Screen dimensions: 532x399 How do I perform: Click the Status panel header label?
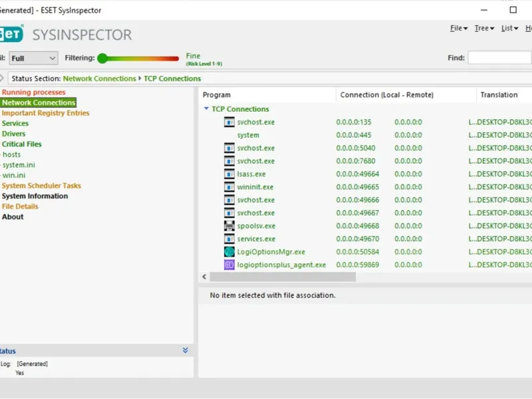(8, 351)
